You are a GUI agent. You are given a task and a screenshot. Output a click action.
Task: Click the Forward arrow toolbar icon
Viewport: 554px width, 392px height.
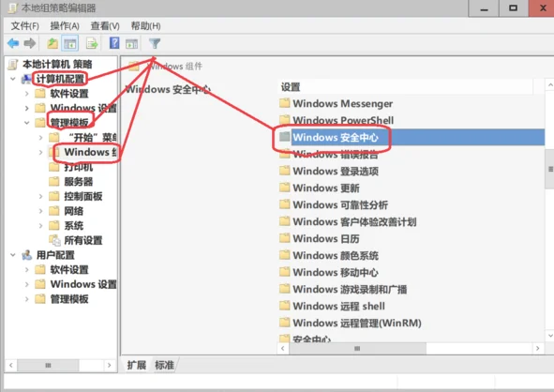tap(30, 43)
